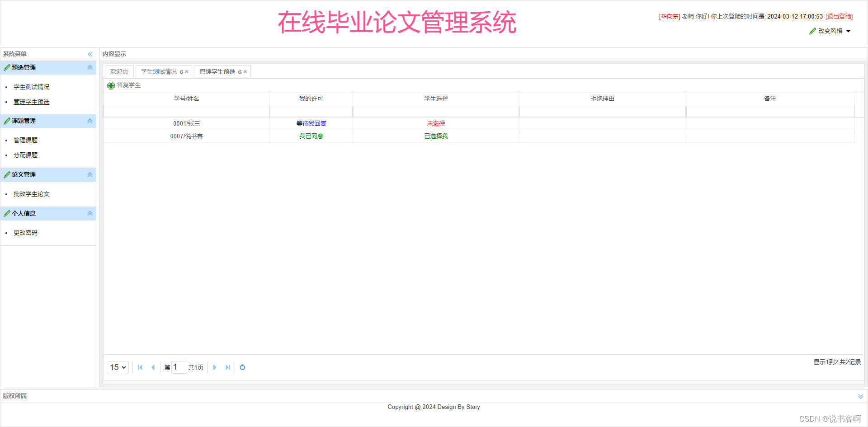Collapse the 论文管理 accordion section
Viewport: 868px width, 427px height.
click(x=90, y=175)
